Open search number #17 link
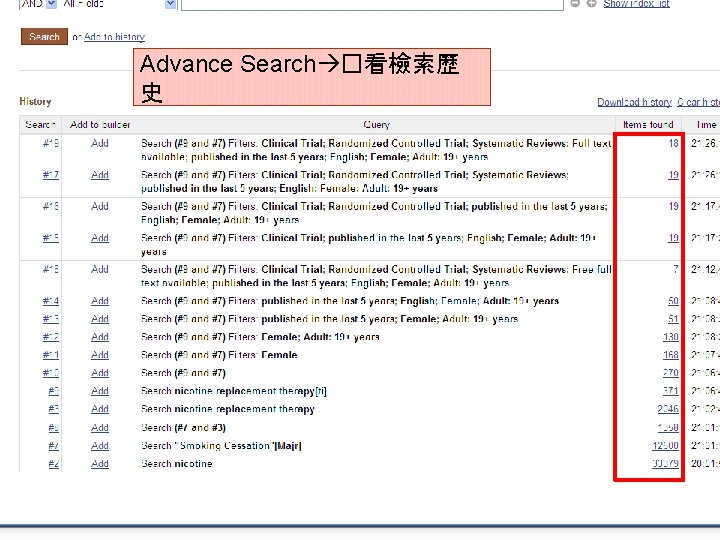The height and width of the screenshot is (540, 720). (x=51, y=175)
